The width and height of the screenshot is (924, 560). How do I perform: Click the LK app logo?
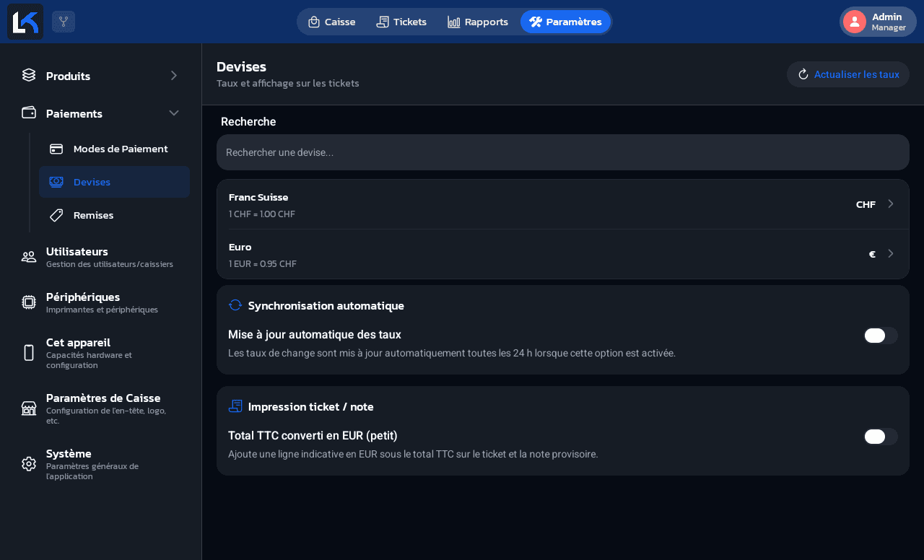tap(25, 22)
